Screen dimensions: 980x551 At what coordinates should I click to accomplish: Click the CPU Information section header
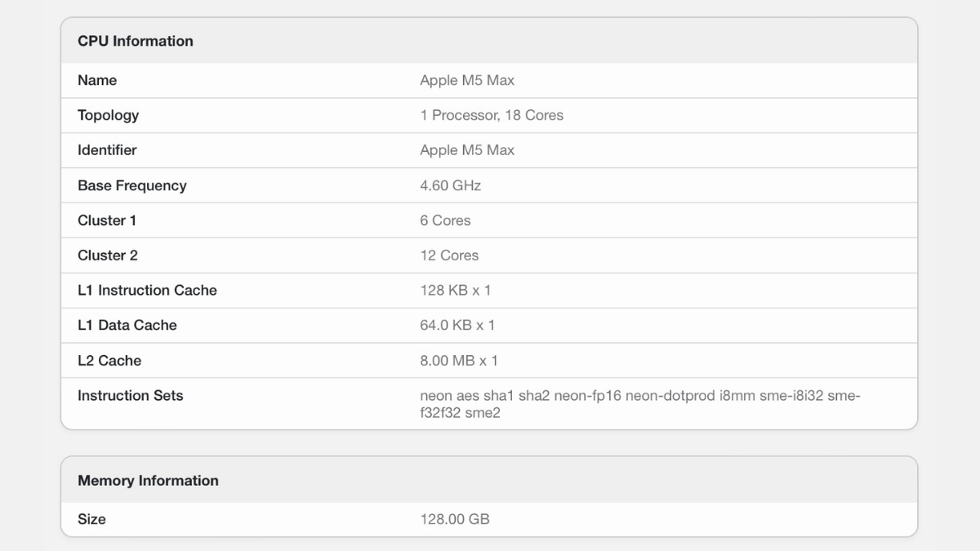136,41
